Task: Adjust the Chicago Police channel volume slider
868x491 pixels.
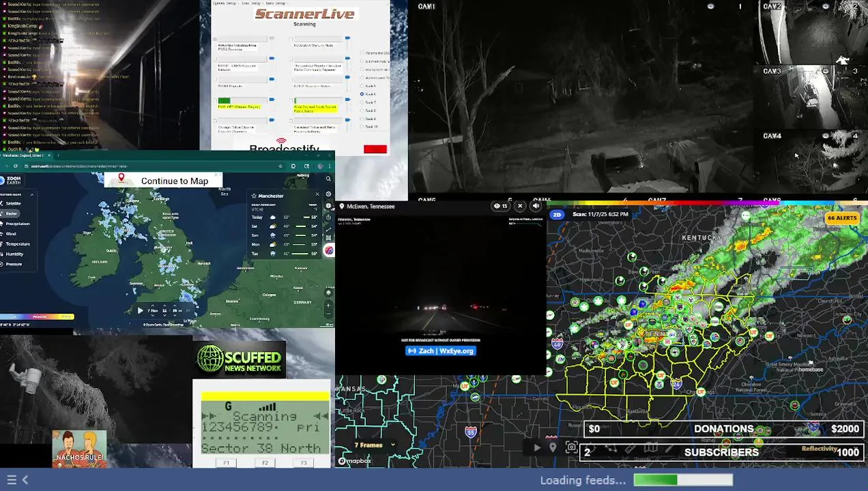Action: 272,121
